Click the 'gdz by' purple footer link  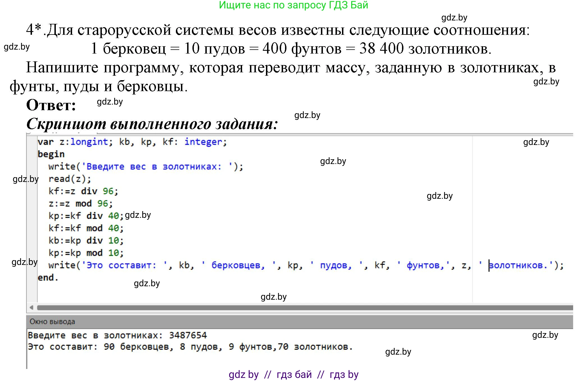coord(244,374)
